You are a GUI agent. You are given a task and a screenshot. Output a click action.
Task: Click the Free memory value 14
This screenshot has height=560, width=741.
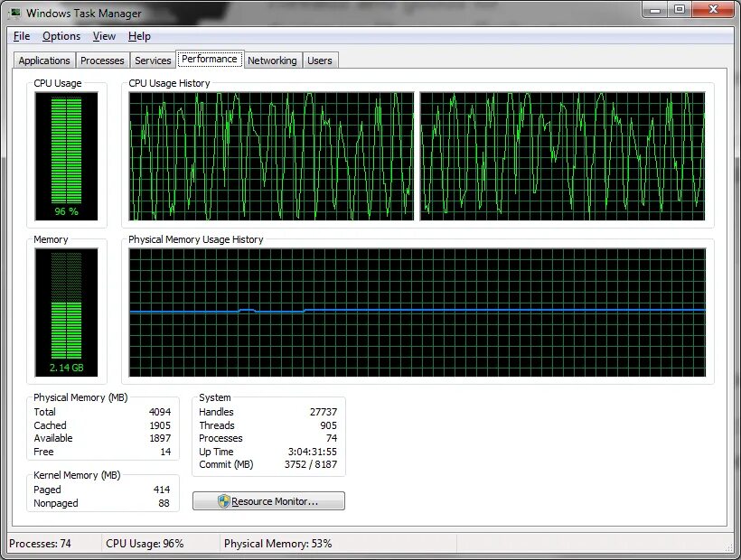[x=165, y=452]
